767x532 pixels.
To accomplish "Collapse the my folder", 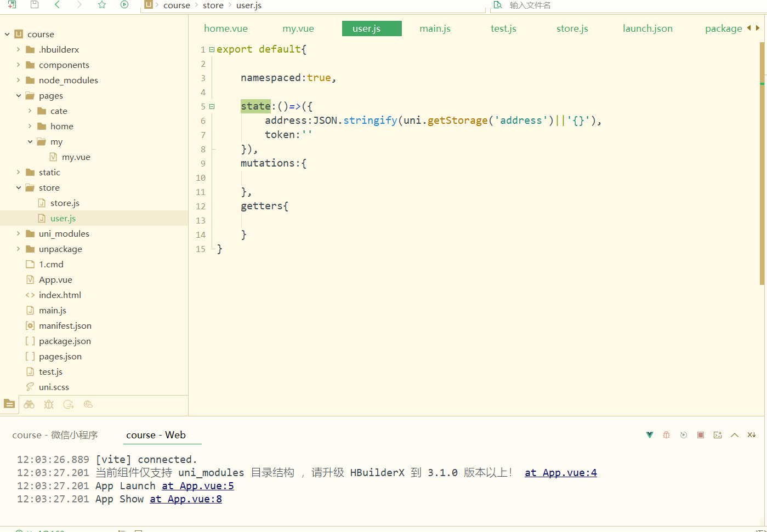I will point(30,141).
